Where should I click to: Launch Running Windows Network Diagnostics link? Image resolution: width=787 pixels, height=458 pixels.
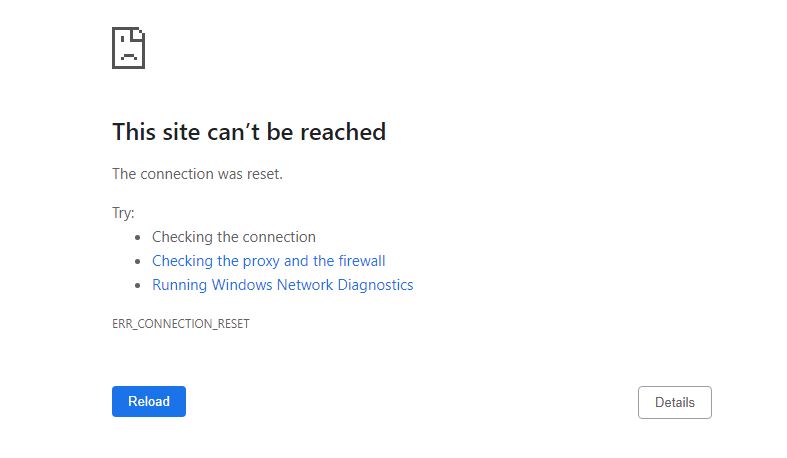(283, 285)
